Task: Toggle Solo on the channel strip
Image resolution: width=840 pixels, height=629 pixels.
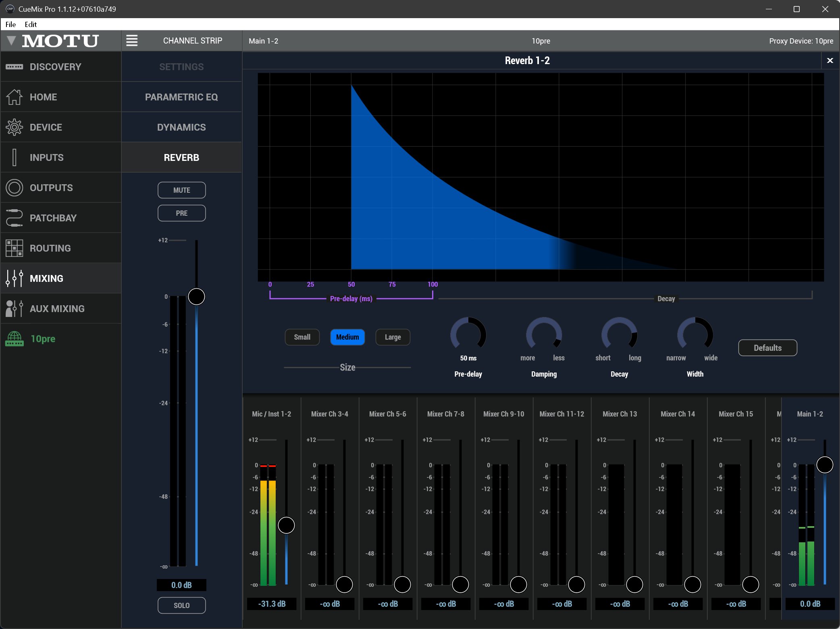Action: click(x=182, y=605)
